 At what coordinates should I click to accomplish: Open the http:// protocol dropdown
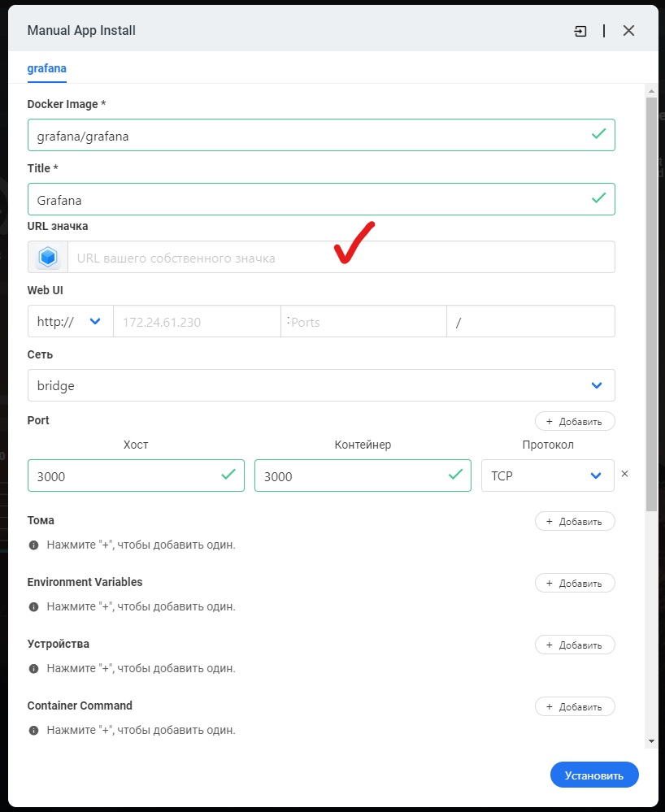(70, 322)
